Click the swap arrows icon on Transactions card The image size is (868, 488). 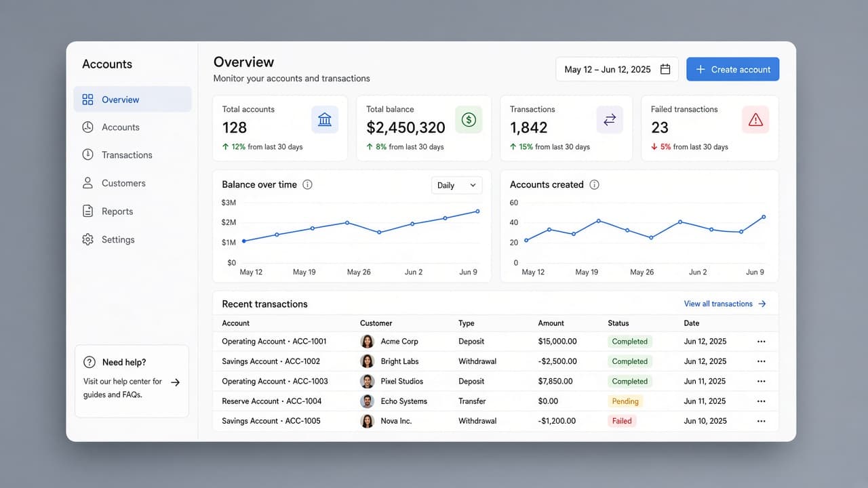[610, 119]
